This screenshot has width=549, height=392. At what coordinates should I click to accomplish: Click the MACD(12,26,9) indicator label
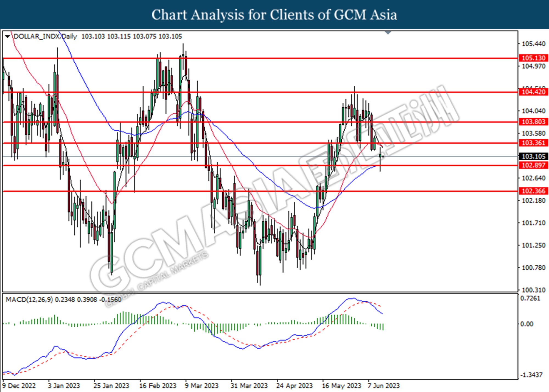point(29,299)
